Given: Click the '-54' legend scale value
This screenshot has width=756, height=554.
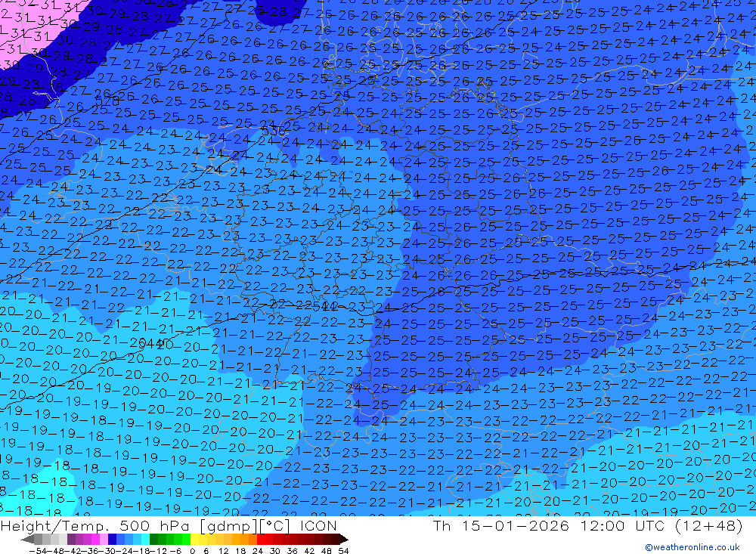Looking at the screenshot, I should pos(38,551).
